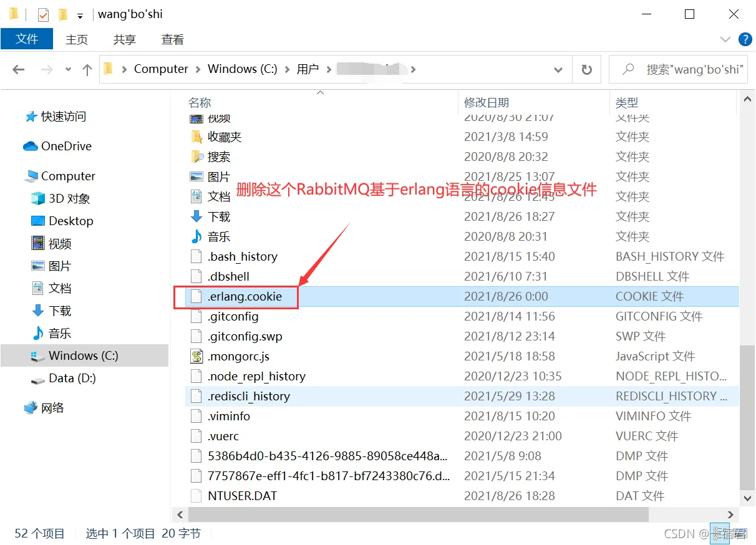Go up one folder level
Image resolution: width=756 pixels, height=545 pixels.
click(x=87, y=70)
